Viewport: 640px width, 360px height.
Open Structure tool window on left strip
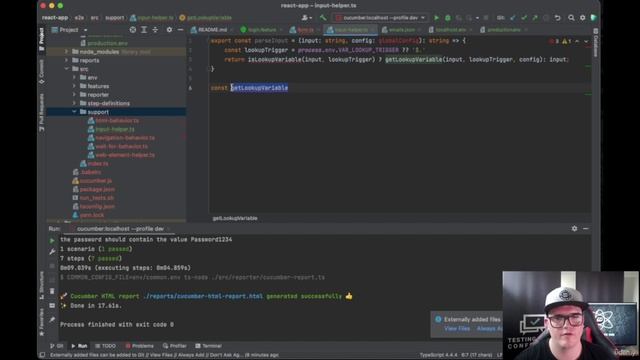pos(41,285)
